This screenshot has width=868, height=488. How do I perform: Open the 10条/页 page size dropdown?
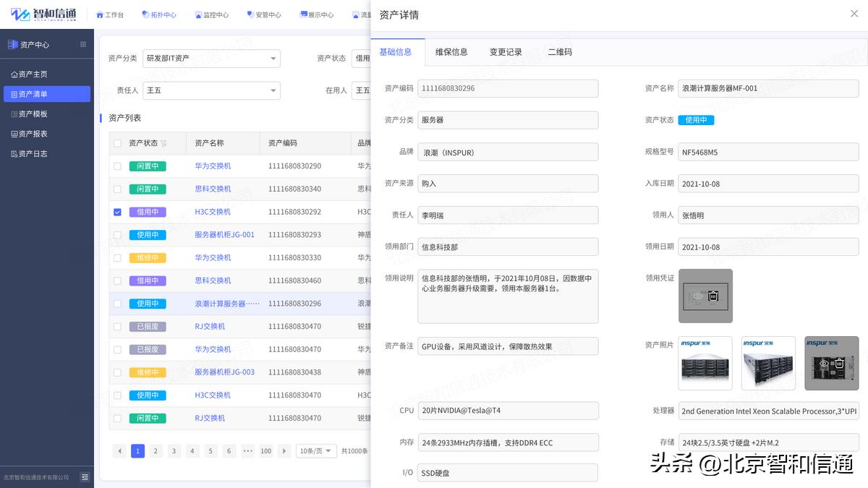[316, 450]
